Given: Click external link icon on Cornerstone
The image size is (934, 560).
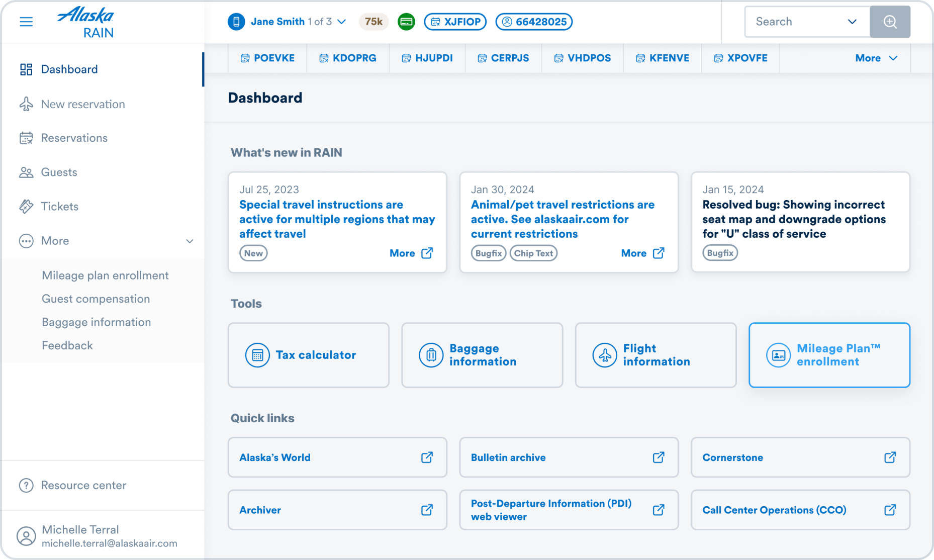Looking at the screenshot, I should click(x=890, y=457).
